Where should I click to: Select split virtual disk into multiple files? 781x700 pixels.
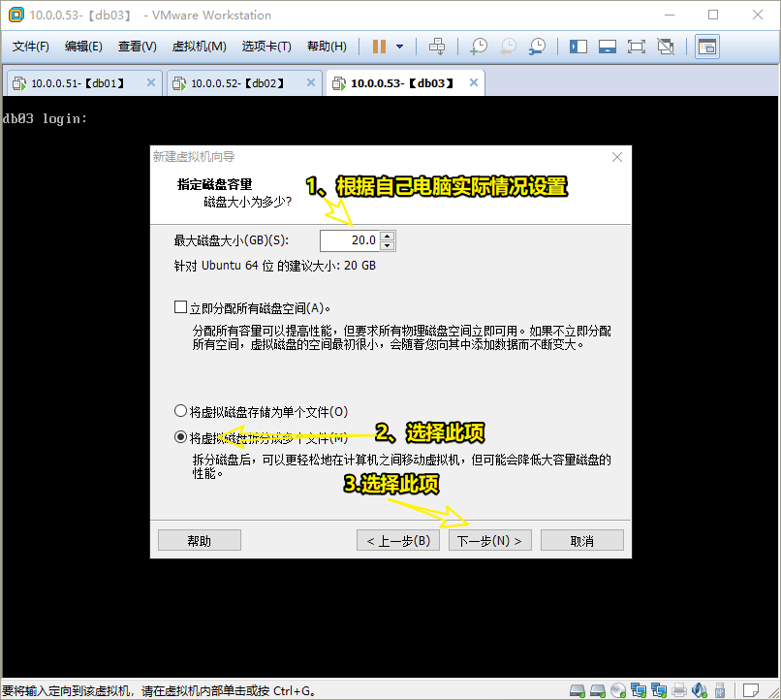coord(180,437)
